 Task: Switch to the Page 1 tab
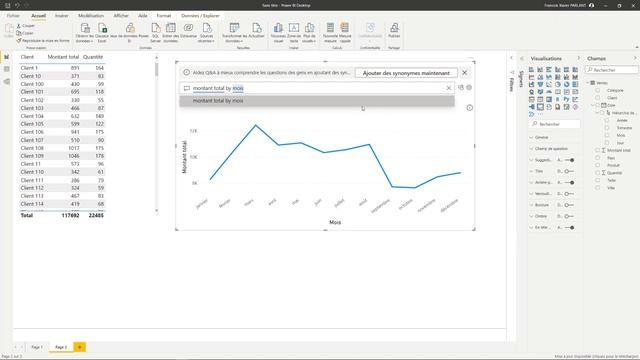(37, 347)
